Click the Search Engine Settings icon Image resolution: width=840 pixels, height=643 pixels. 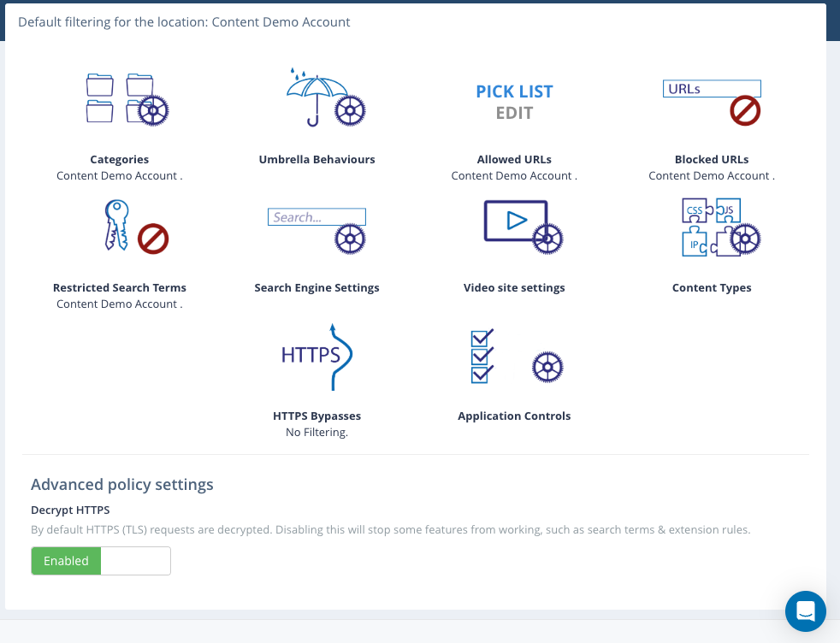(x=317, y=229)
